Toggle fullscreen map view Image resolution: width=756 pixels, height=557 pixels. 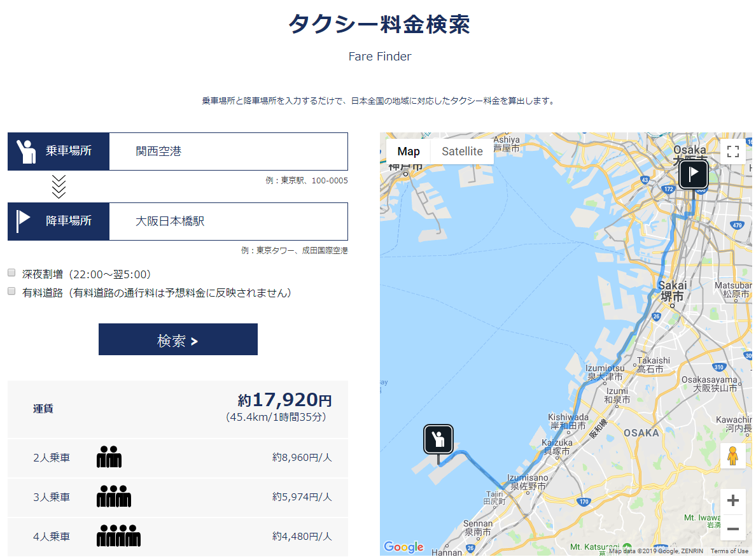(733, 152)
